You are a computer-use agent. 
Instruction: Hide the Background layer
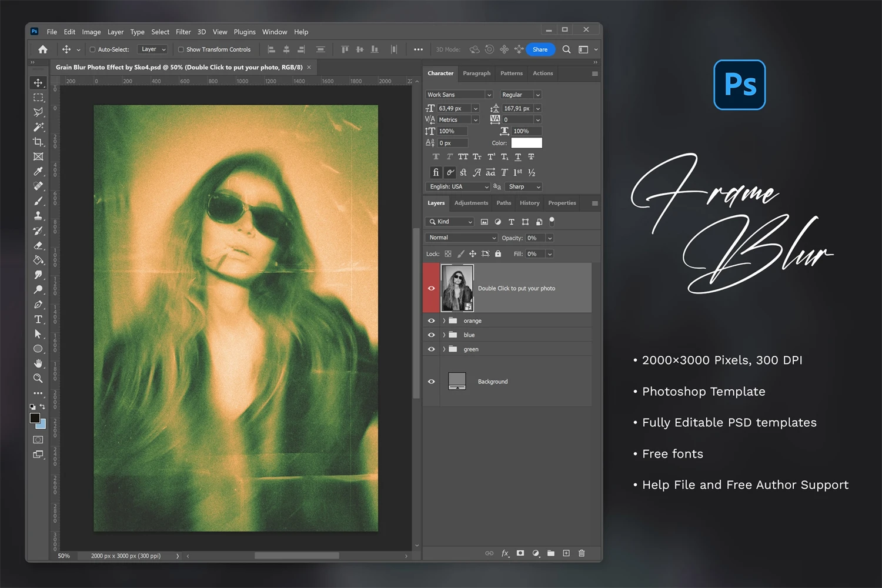click(x=432, y=382)
